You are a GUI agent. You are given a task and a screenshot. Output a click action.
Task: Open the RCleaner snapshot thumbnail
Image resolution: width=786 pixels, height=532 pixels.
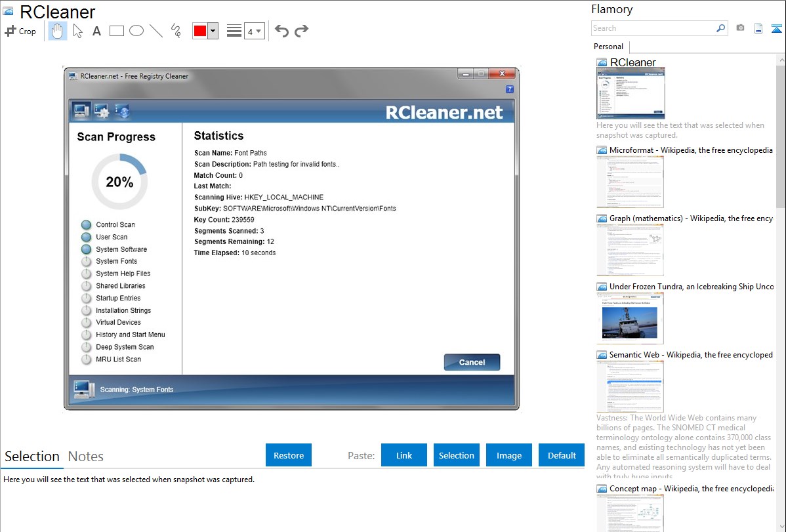point(631,93)
